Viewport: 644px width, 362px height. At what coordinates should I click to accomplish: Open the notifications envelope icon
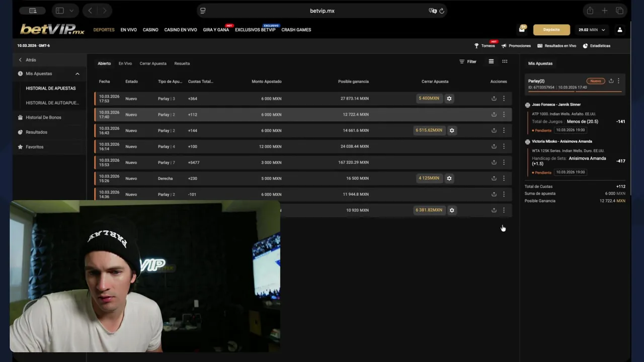[522, 30]
